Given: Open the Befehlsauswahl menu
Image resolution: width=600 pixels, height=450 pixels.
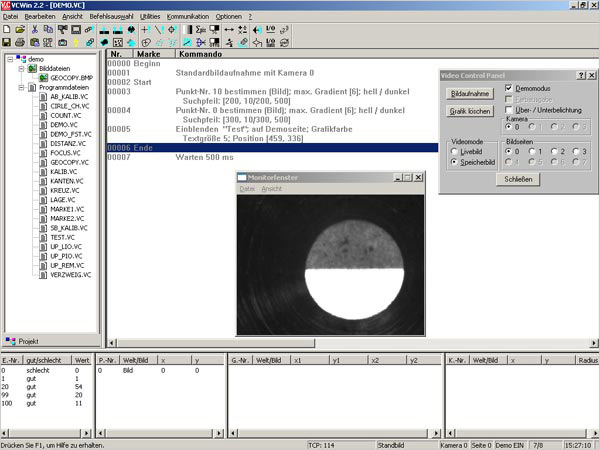Looking at the screenshot, I should coord(111,17).
